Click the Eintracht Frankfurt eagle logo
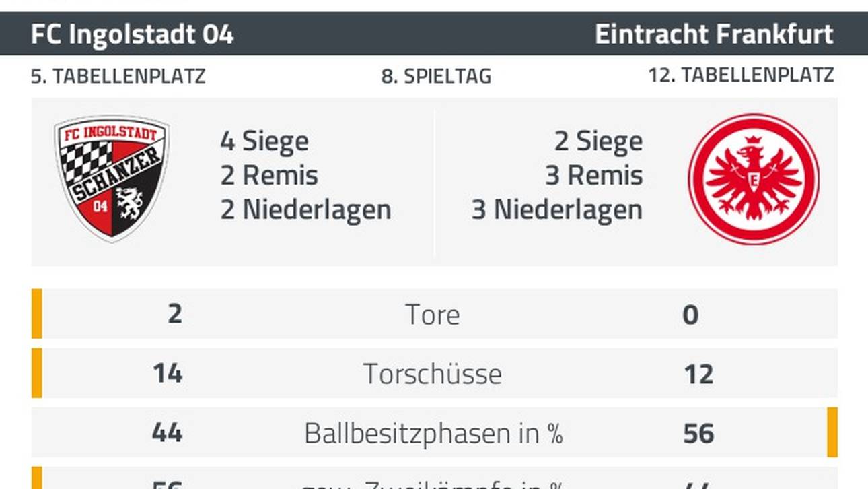 754,179
